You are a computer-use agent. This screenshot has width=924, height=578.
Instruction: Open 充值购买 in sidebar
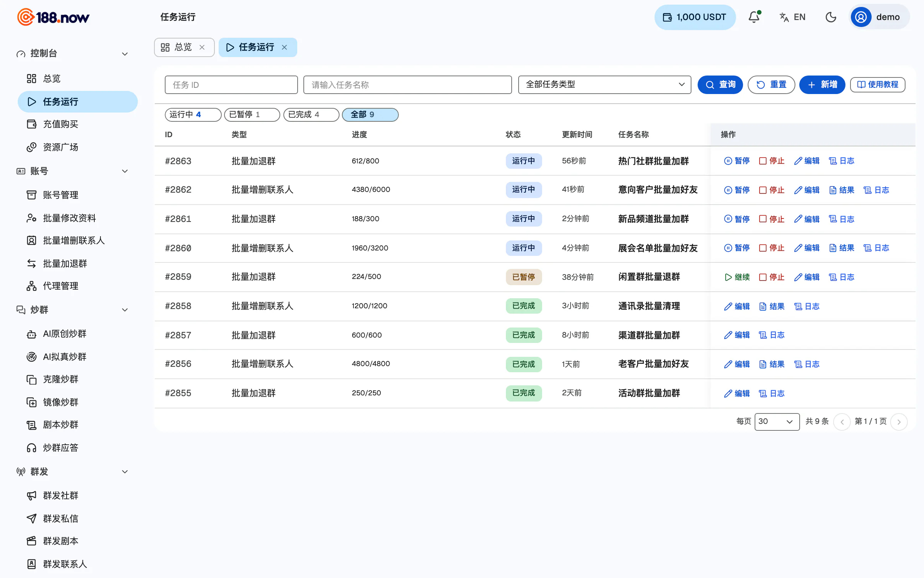coord(77,124)
